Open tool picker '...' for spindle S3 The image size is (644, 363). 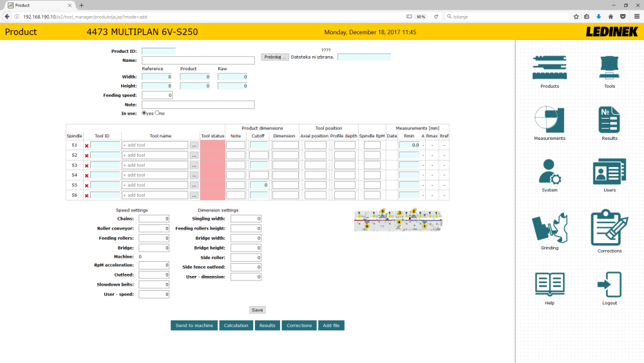coord(194,165)
